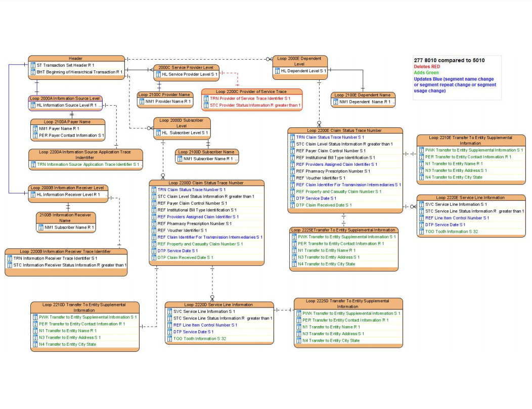
Task: Click the icon beside TRN Information Source Application Trace Identifier
Action: [33, 164]
